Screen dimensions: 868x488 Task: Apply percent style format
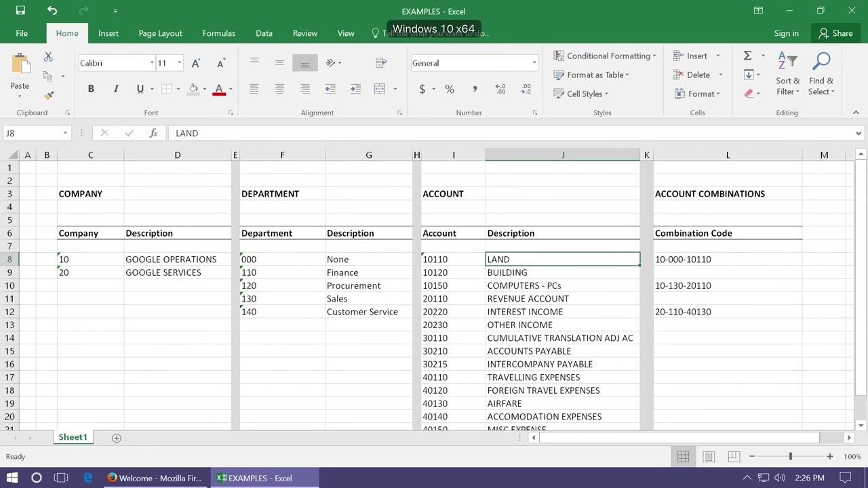coord(449,89)
